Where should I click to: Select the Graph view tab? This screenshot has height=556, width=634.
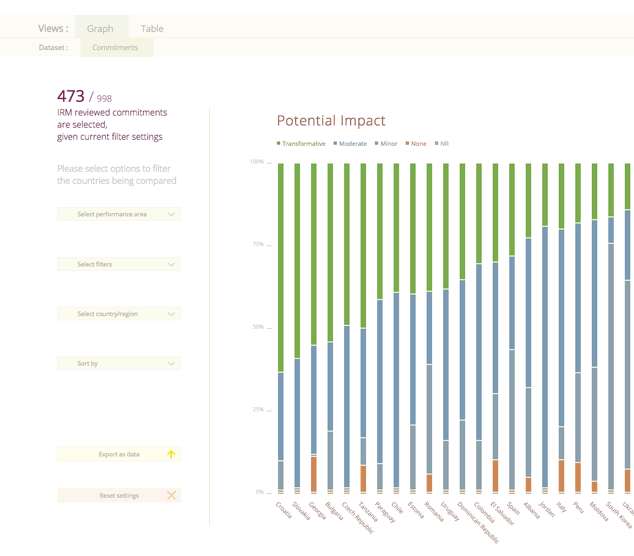click(100, 28)
